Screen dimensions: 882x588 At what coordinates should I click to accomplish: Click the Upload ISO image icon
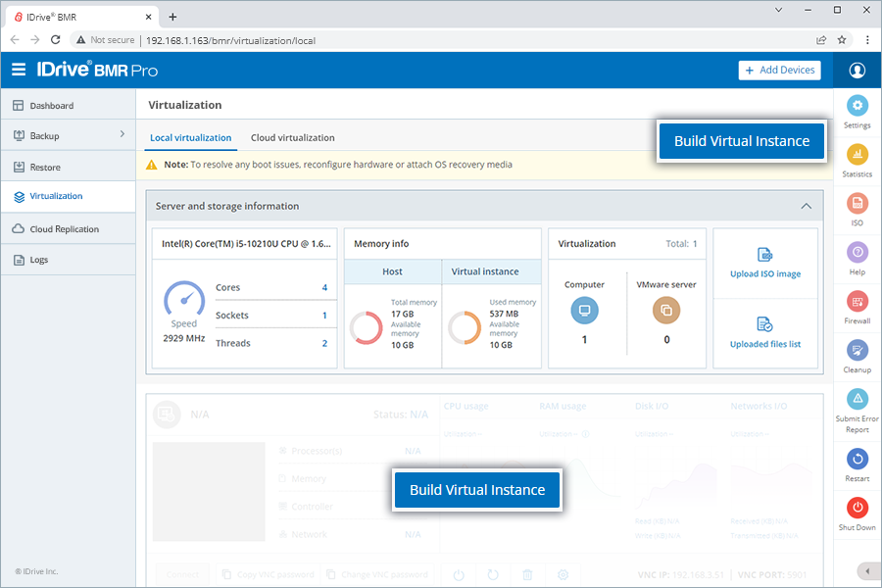pyautogui.click(x=765, y=255)
